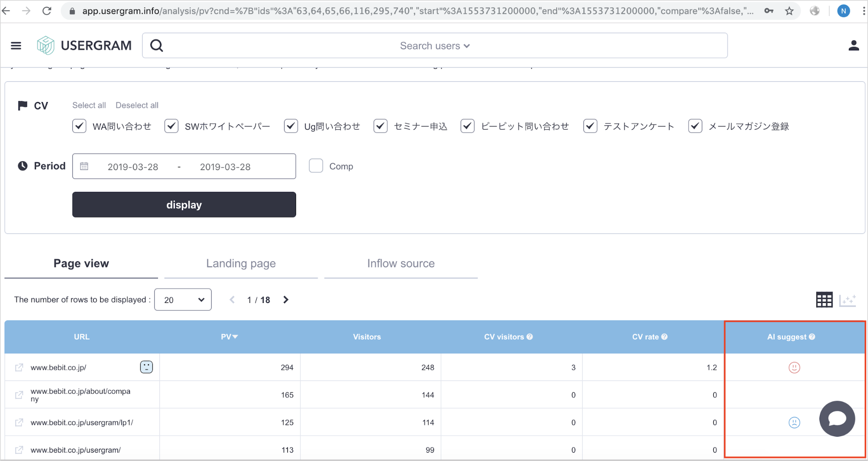Switch to the Landing page tab
Screen dimensions: 868x461
pos(241,263)
